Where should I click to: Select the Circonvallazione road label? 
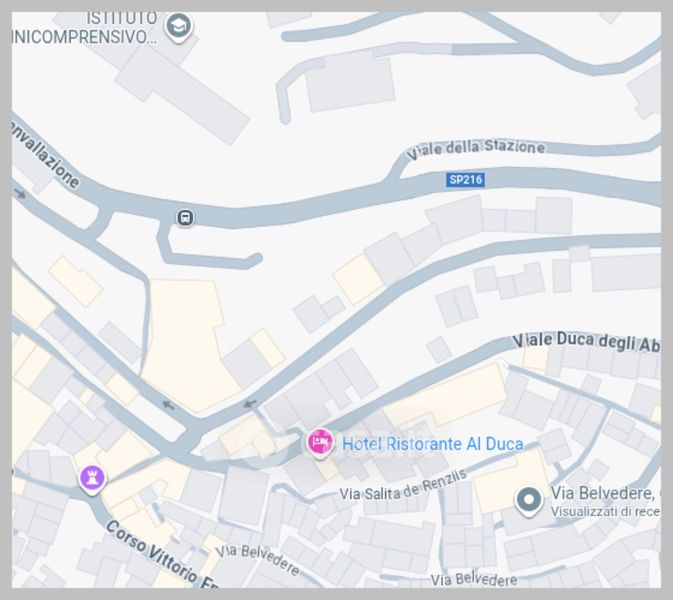44,154
